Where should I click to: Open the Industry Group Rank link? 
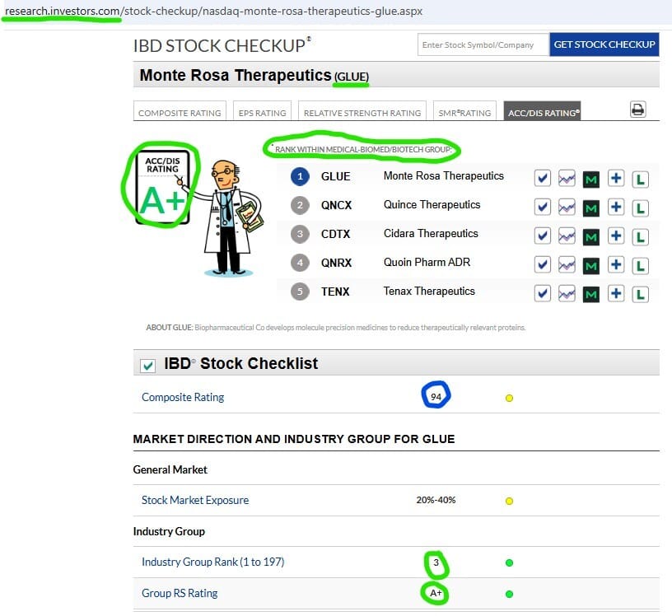(x=213, y=562)
